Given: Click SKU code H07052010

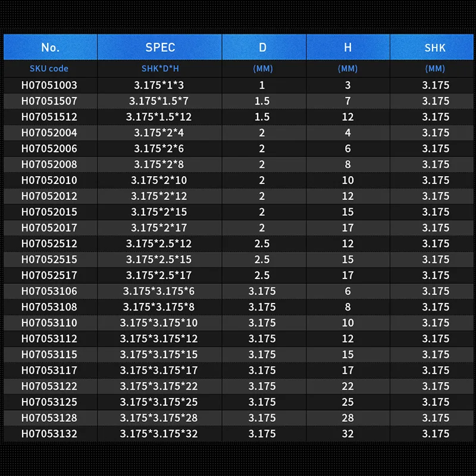Looking at the screenshot, I should 49,180.
